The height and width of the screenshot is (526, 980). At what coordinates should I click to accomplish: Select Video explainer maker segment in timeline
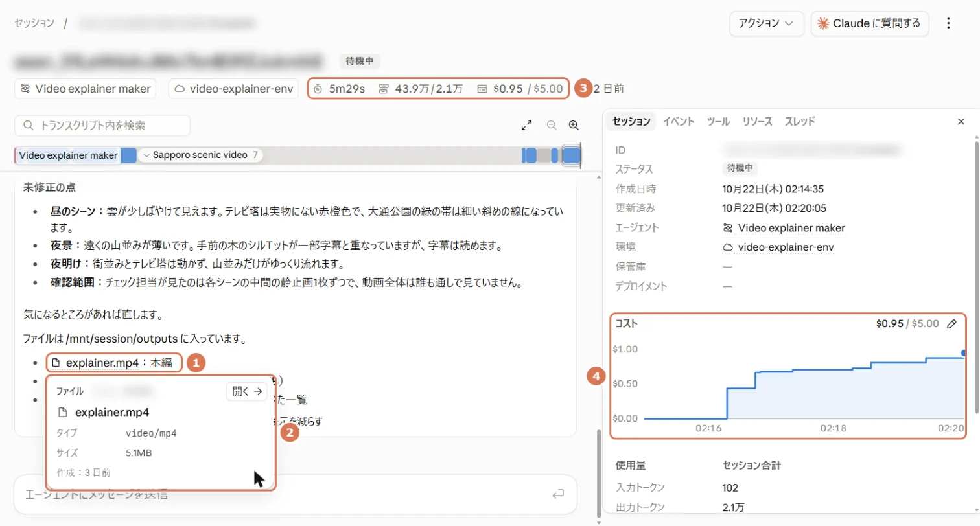[67, 155]
